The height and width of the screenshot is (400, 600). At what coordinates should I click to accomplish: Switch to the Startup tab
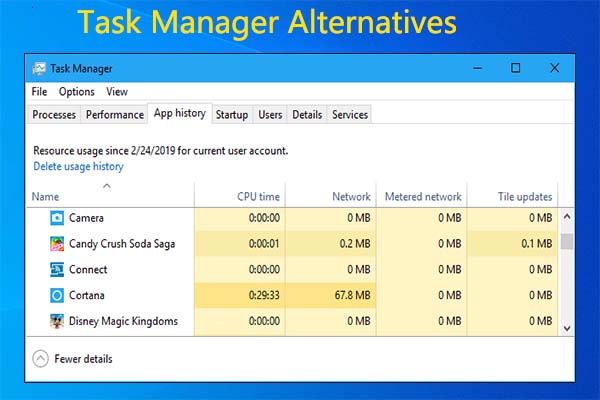[232, 114]
